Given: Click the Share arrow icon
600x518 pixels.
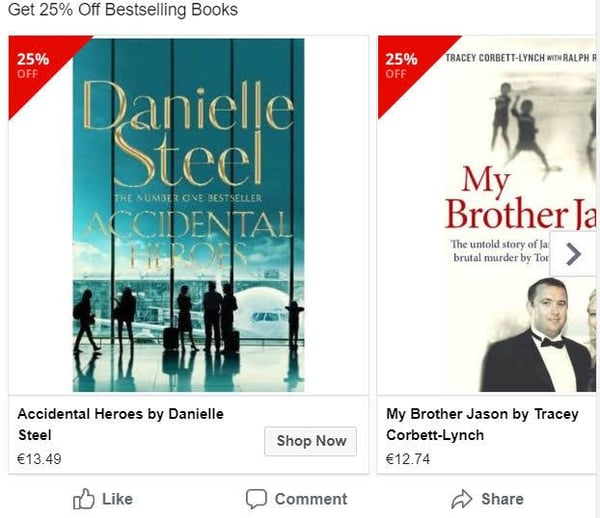Looking at the screenshot, I should (461, 499).
